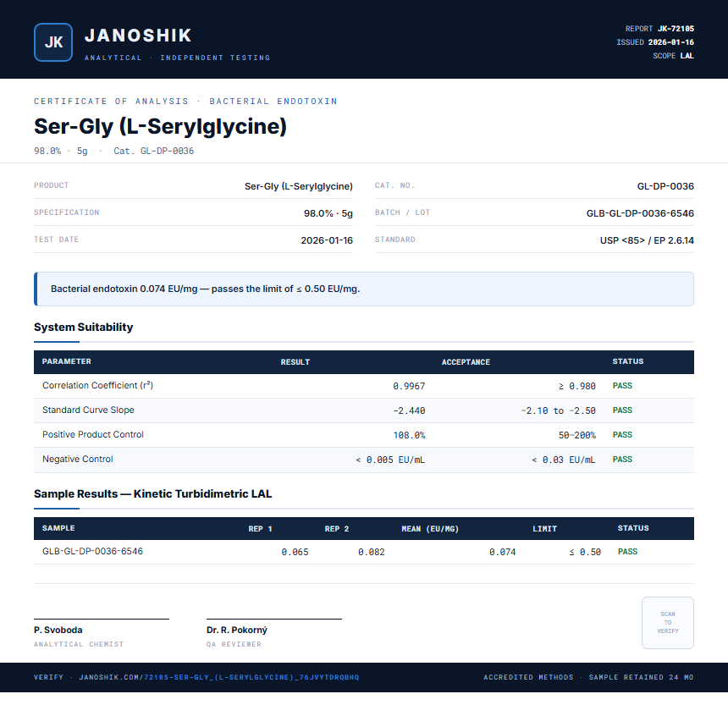This screenshot has width=728, height=716.
Task: Select PASS status for Standard Curve Slope
Action: (x=622, y=410)
